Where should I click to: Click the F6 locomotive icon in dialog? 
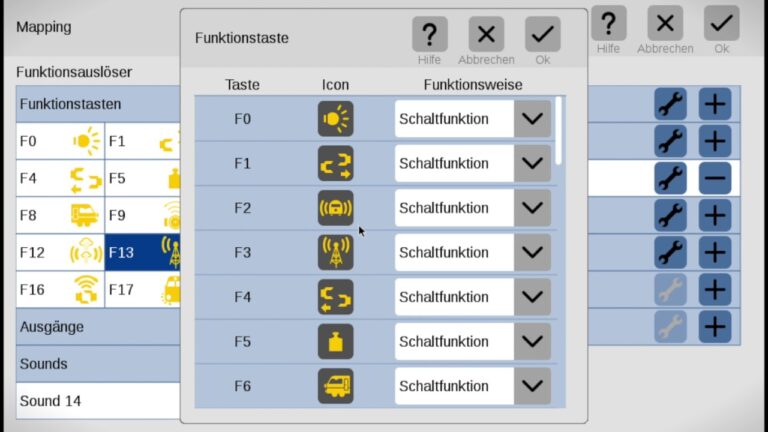(336, 386)
